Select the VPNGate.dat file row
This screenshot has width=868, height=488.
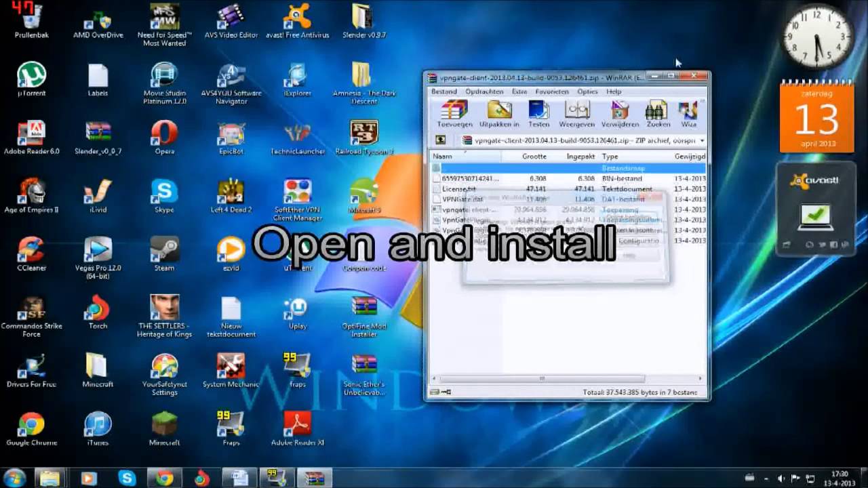click(x=568, y=199)
